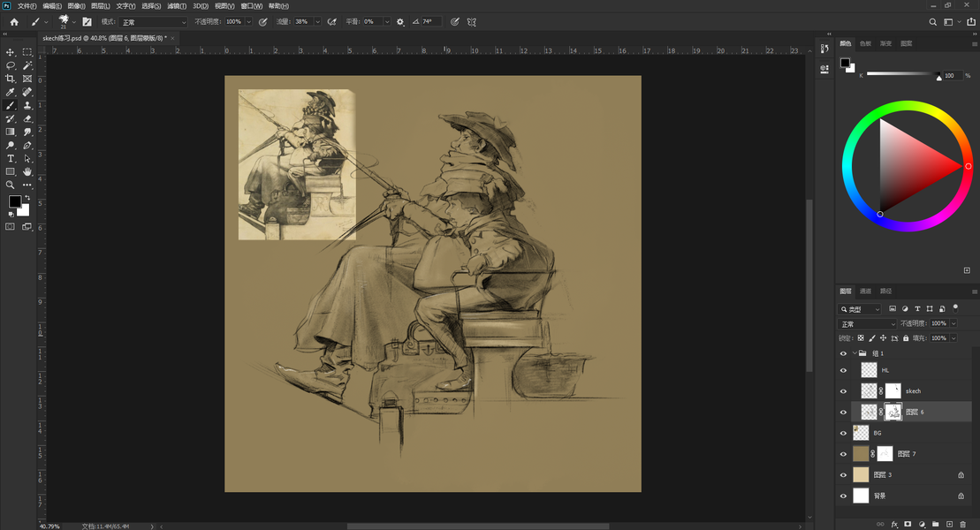Open flow 38% dropdown arrow
Screen dimensions: 980x530
(317, 22)
